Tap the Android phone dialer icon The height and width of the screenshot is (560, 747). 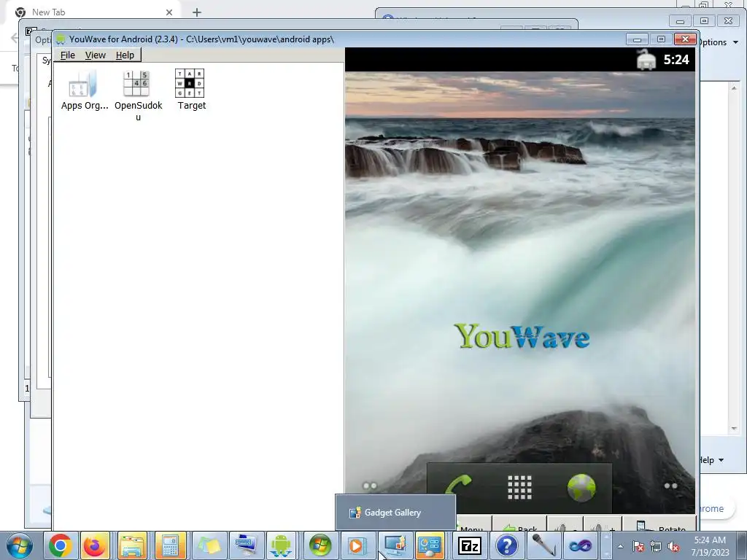(458, 487)
